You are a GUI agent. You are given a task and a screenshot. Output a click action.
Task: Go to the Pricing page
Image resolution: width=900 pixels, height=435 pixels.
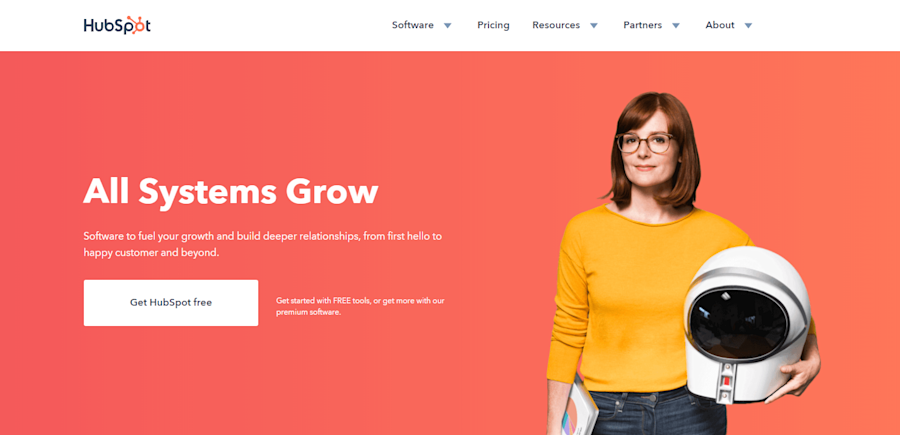(x=493, y=25)
